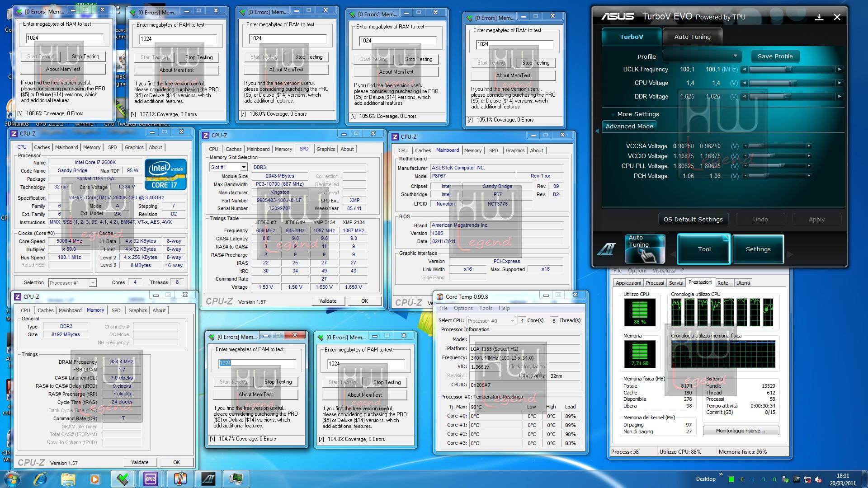Screen dimensions: 868x488
Task: Click the network tray icon
Action: point(807,479)
